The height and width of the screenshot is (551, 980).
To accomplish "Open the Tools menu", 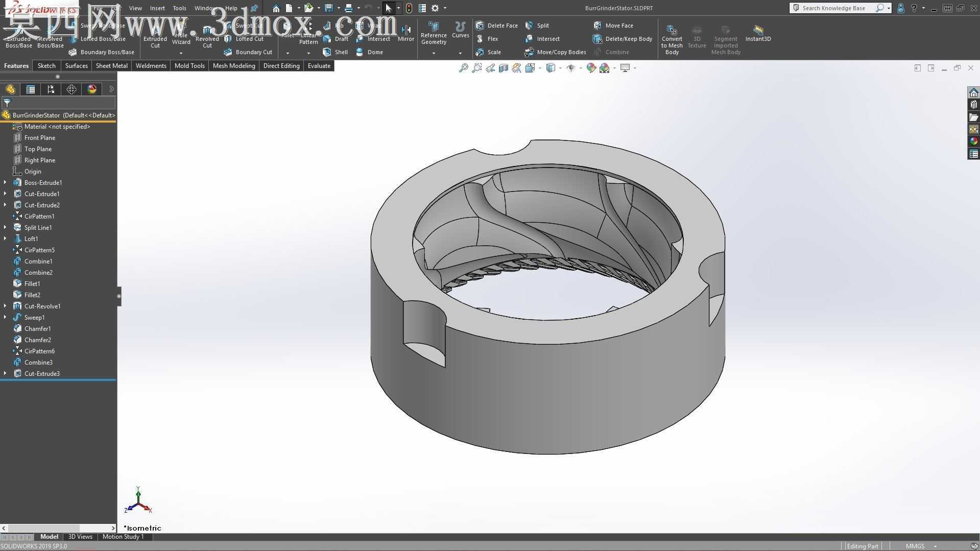I will point(179,8).
